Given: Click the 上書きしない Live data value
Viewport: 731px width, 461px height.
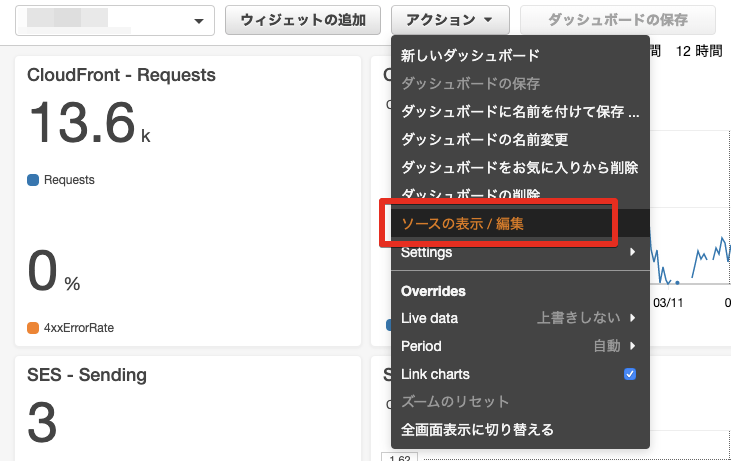Looking at the screenshot, I should (579, 318).
